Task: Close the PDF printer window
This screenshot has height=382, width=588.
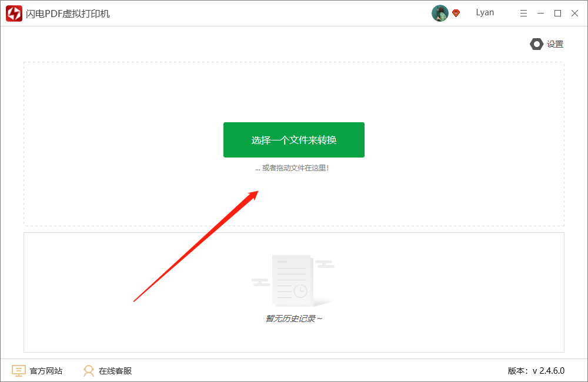Action: tap(574, 14)
